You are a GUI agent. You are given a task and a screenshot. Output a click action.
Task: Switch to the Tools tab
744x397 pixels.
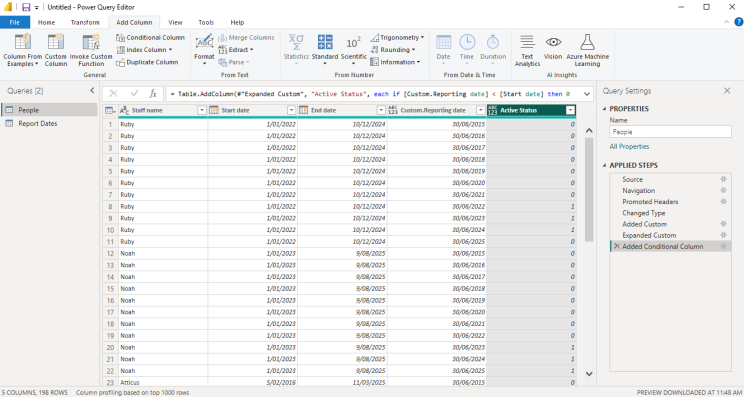[x=206, y=22]
